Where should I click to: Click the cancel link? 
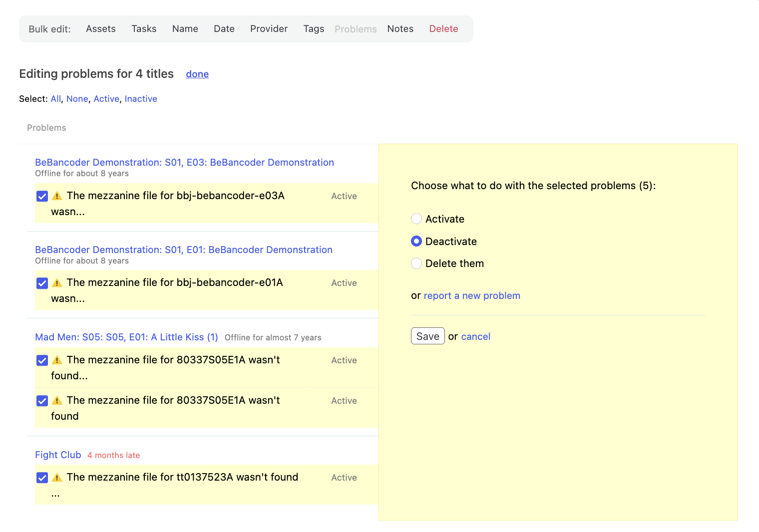(x=475, y=337)
